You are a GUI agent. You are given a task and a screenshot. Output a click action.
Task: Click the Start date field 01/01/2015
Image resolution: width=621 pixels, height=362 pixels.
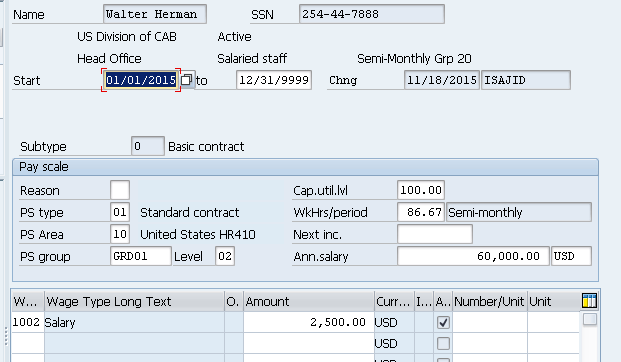pyautogui.click(x=141, y=80)
